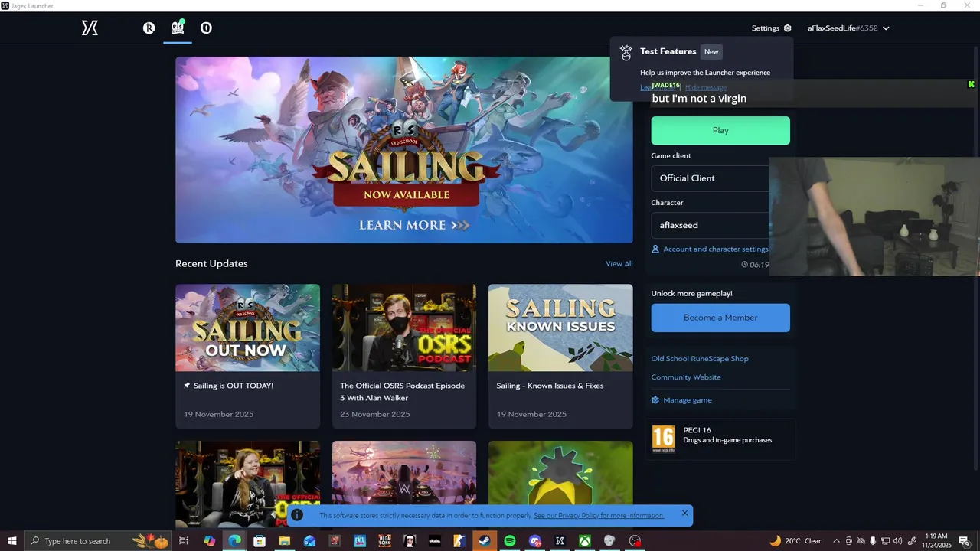This screenshot has height=551, width=980.
Task: Open Mail app from taskbar
Action: [x=309, y=541]
